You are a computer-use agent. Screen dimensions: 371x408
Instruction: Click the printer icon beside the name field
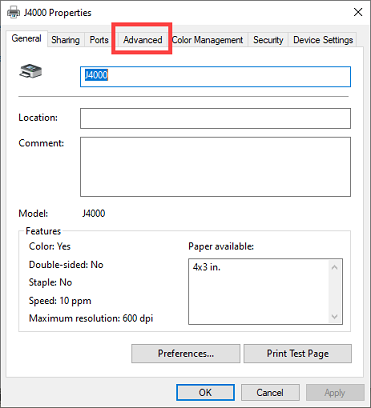click(30, 71)
